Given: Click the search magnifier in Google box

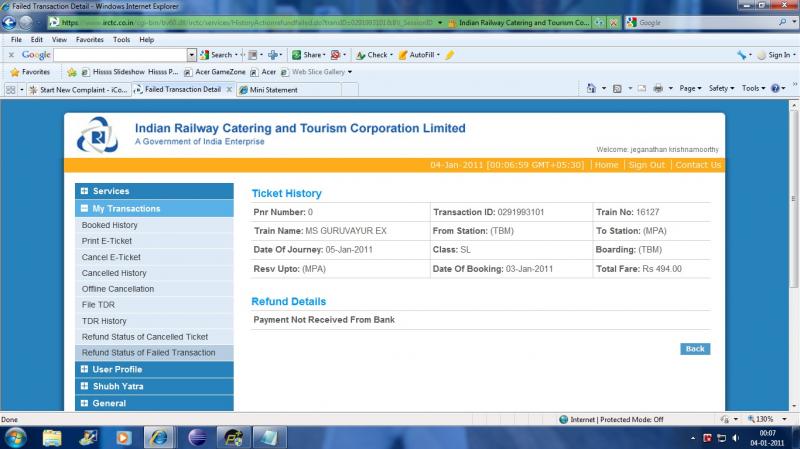Looking at the screenshot, I should (782, 22).
